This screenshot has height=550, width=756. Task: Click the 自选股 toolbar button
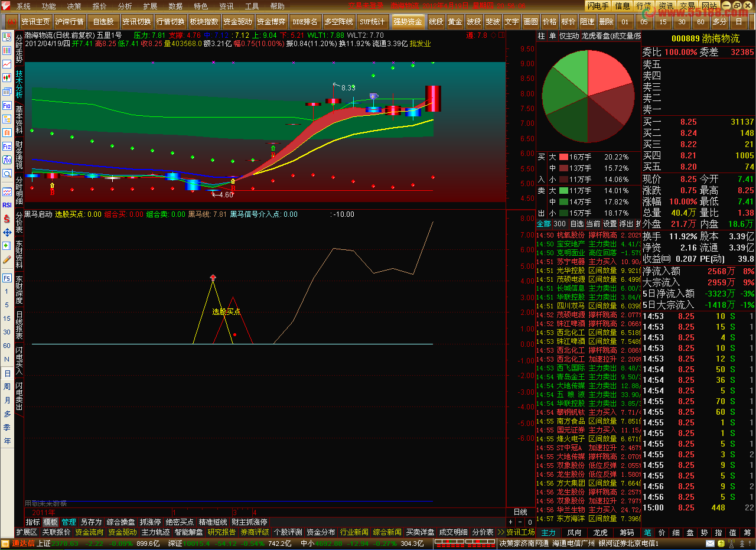click(x=103, y=22)
